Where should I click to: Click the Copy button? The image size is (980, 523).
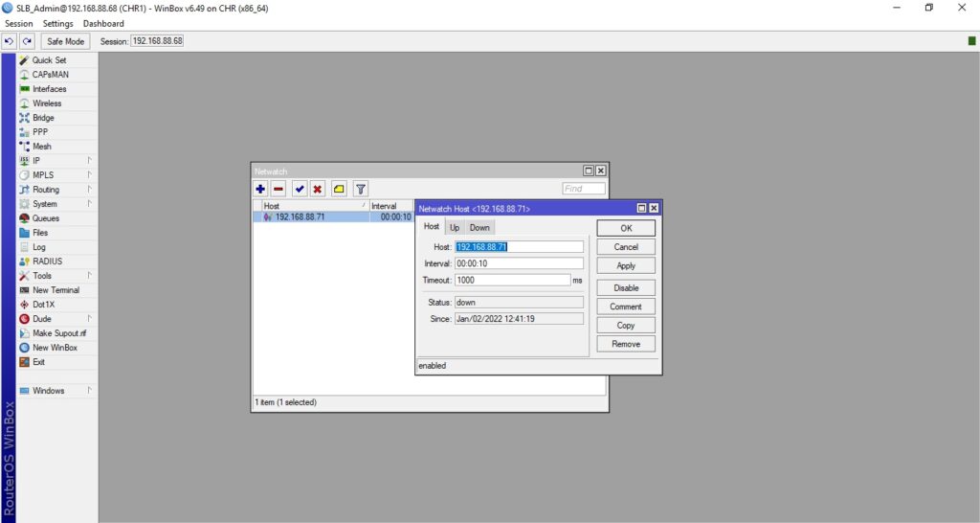coord(626,326)
